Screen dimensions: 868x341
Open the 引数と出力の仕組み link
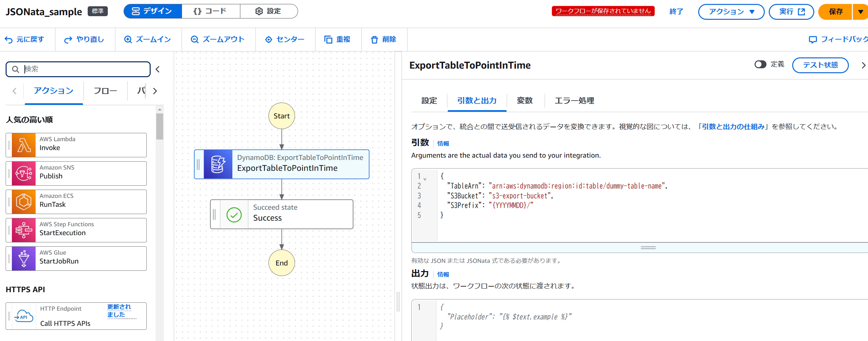click(733, 127)
